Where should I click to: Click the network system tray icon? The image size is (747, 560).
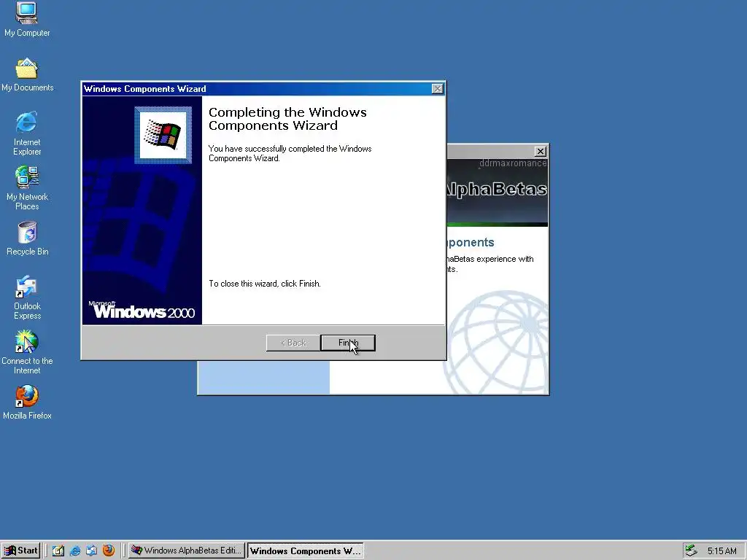691,551
